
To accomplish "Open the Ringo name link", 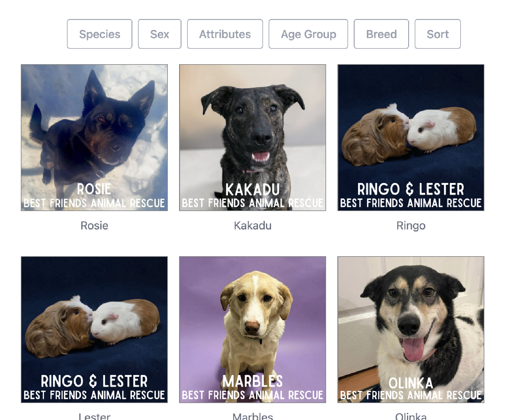I will tap(411, 226).
